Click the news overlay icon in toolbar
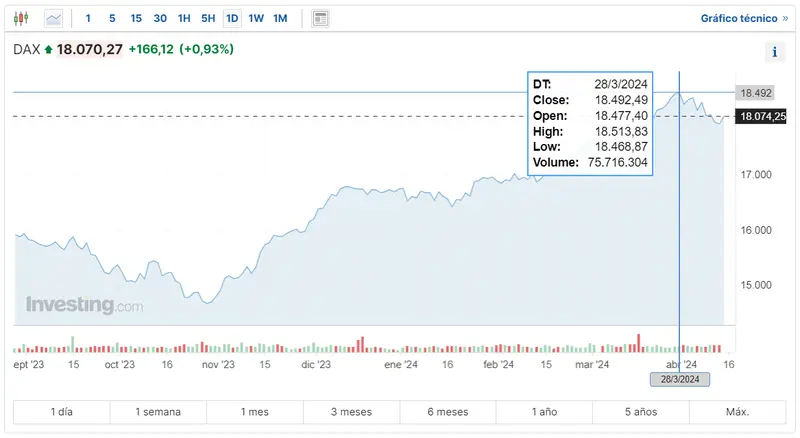 (320, 18)
